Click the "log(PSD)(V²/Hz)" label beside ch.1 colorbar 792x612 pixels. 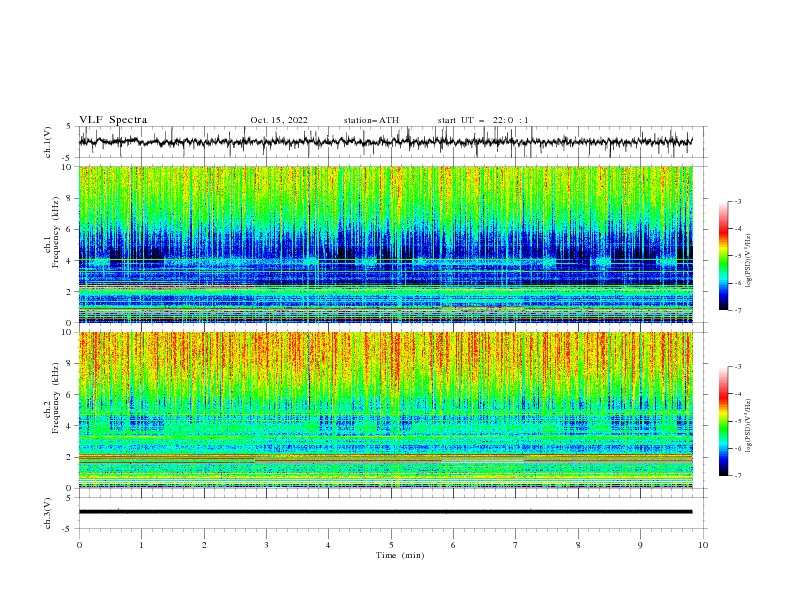coord(748,261)
